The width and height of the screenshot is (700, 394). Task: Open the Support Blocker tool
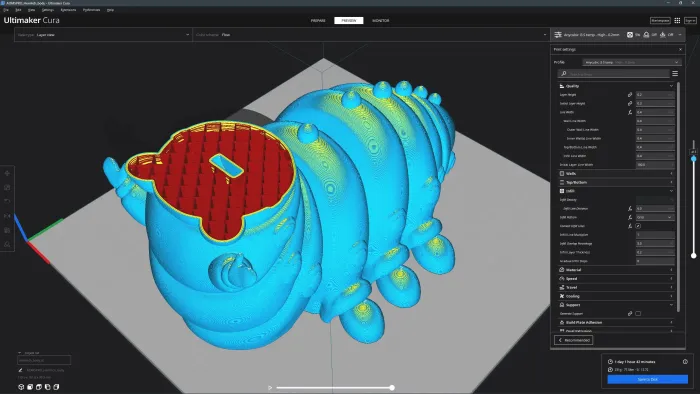point(7,245)
